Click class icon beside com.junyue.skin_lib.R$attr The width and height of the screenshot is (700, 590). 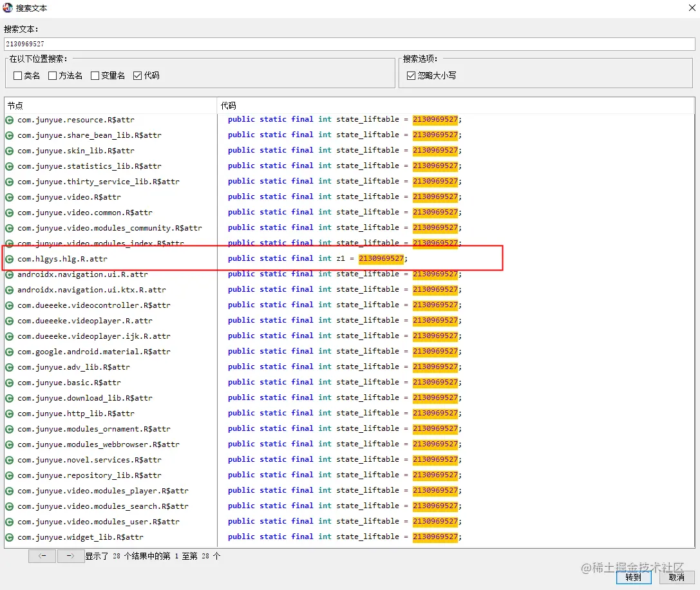pos(9,151)
